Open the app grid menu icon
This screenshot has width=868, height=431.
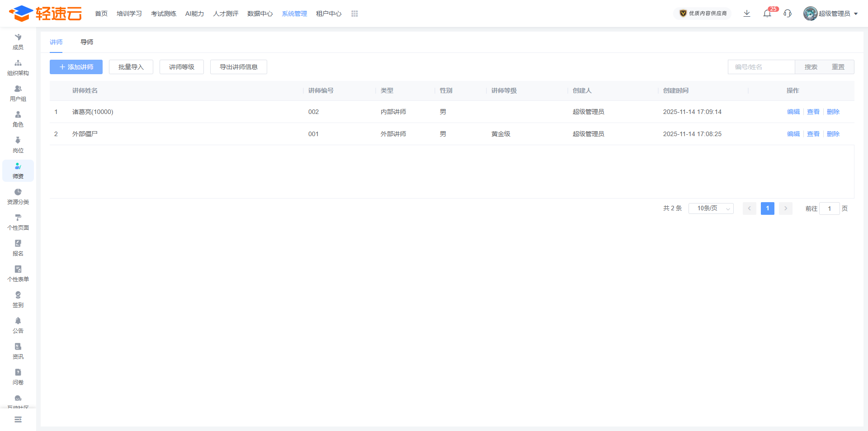pos(354,14)
